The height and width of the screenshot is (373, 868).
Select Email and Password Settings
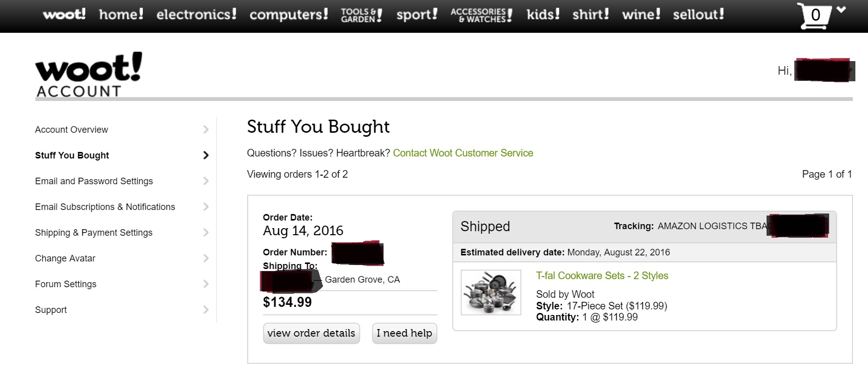point(94,181)
